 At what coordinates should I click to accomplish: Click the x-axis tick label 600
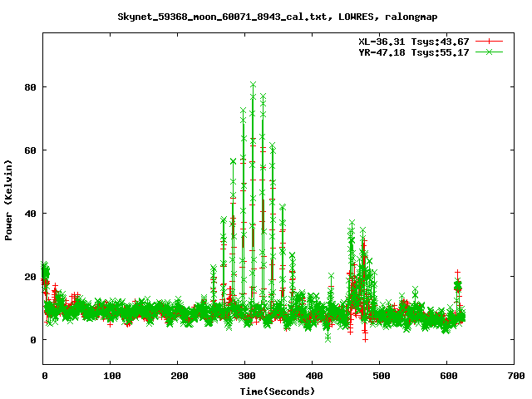coord(449,376)
